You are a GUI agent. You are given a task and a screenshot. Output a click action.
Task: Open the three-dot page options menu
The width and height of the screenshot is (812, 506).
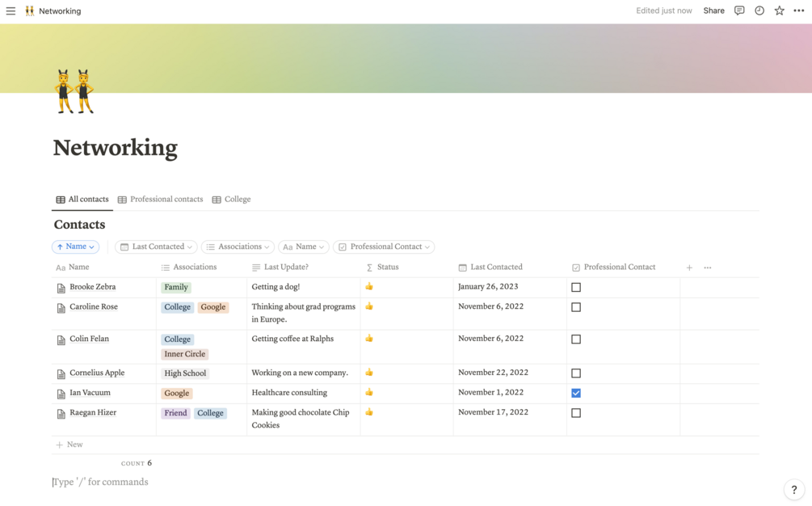799,11
